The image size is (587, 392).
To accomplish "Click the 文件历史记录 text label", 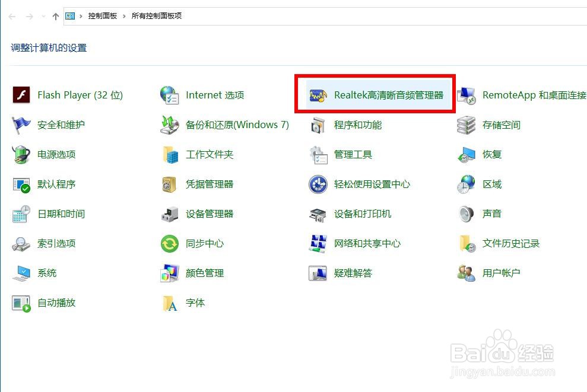I will [x=511, y=244].
